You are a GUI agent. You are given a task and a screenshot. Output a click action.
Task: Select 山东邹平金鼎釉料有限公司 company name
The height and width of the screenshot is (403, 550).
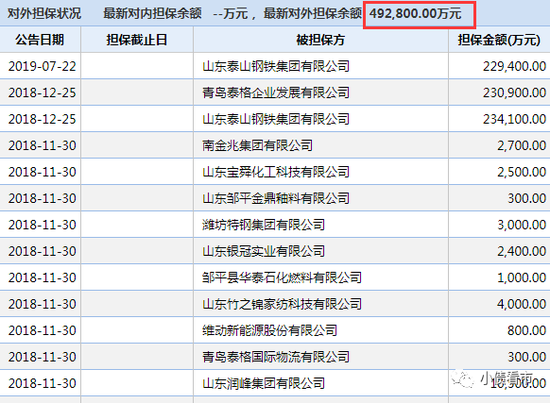pyautogui.click(x=276, y=199)
